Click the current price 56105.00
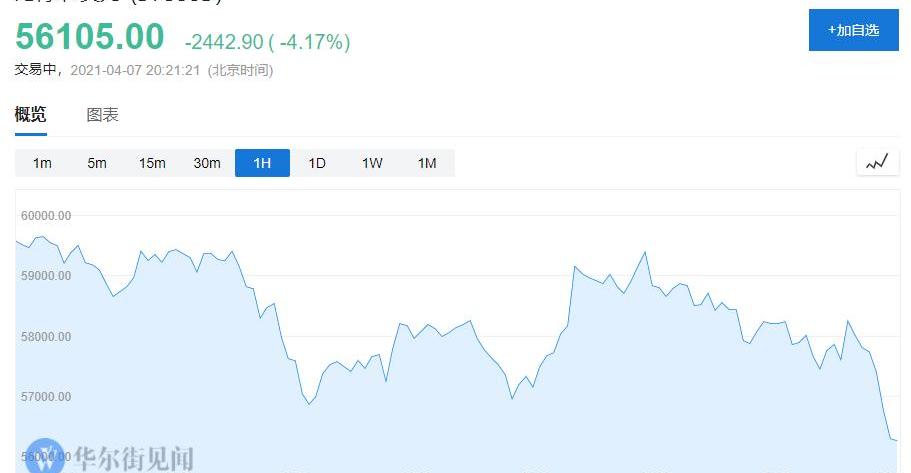911x473 pixels. (90, 37)
